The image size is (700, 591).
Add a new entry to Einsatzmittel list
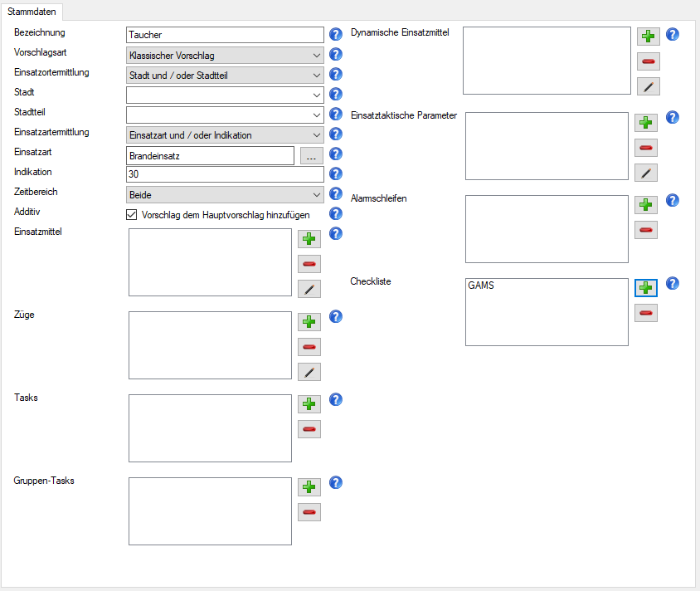(x=309, y=239)
